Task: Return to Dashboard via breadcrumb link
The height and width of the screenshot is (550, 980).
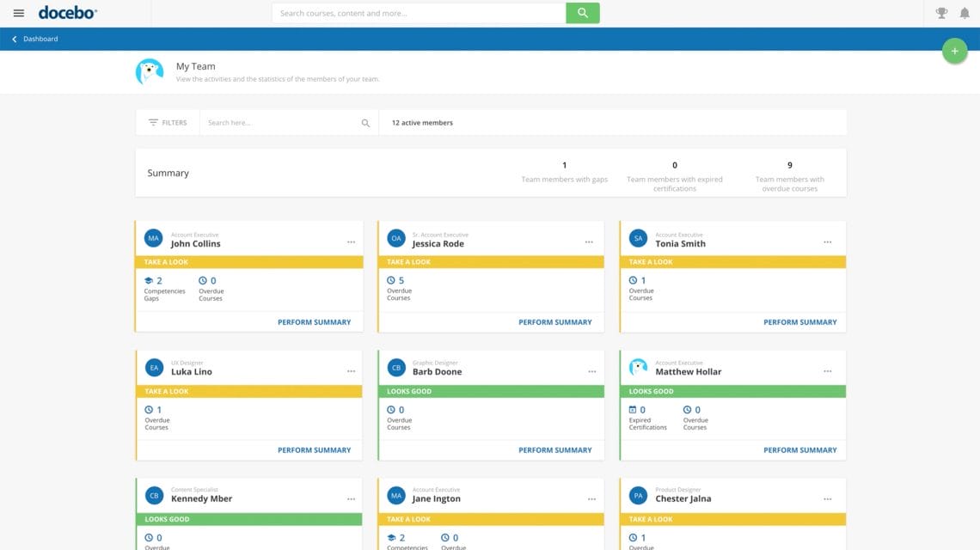Action: click(x=40, y=39)
